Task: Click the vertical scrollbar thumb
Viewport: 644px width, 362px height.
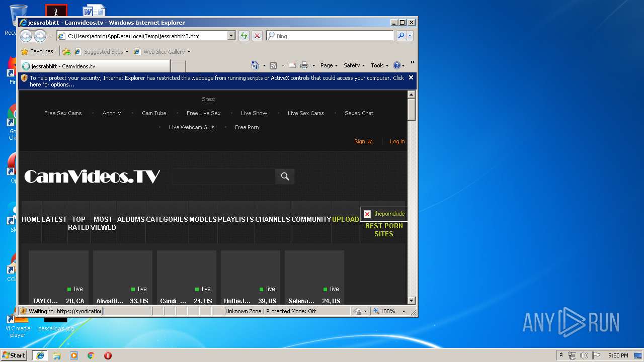Action: coord(411,109)
